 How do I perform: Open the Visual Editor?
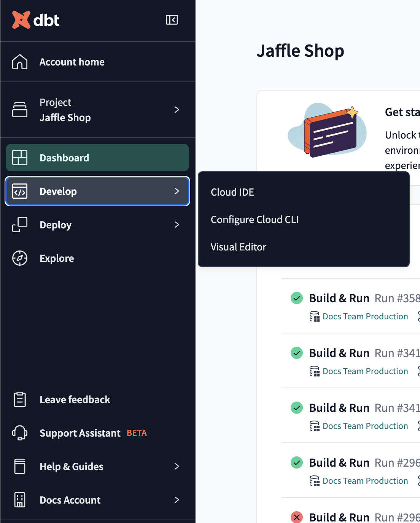[239, 247]
